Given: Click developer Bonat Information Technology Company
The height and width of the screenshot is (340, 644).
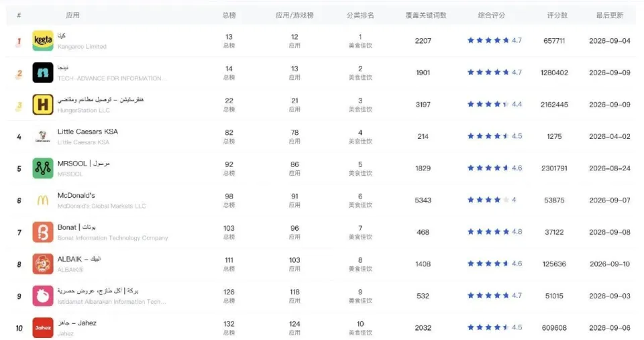Looking at the screenshot, I should click(x=113, y=238).
